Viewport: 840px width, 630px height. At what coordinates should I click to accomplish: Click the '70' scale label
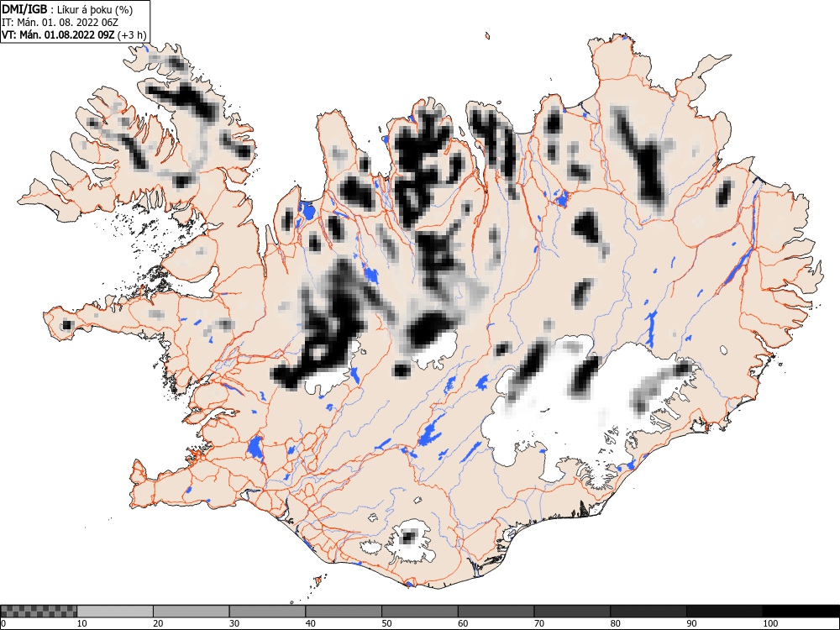pyautogui.click(x=539, y=623)
